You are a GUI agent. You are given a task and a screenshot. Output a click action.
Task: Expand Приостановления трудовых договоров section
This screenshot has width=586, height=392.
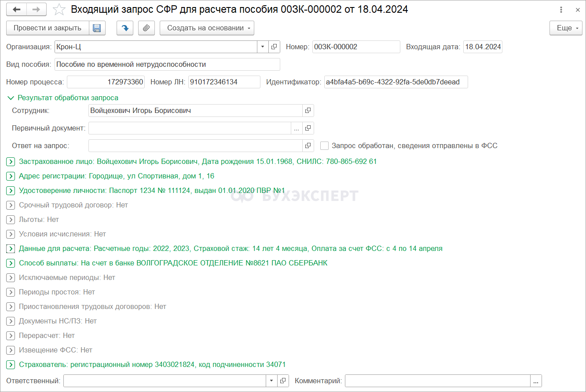coord(11,307)
